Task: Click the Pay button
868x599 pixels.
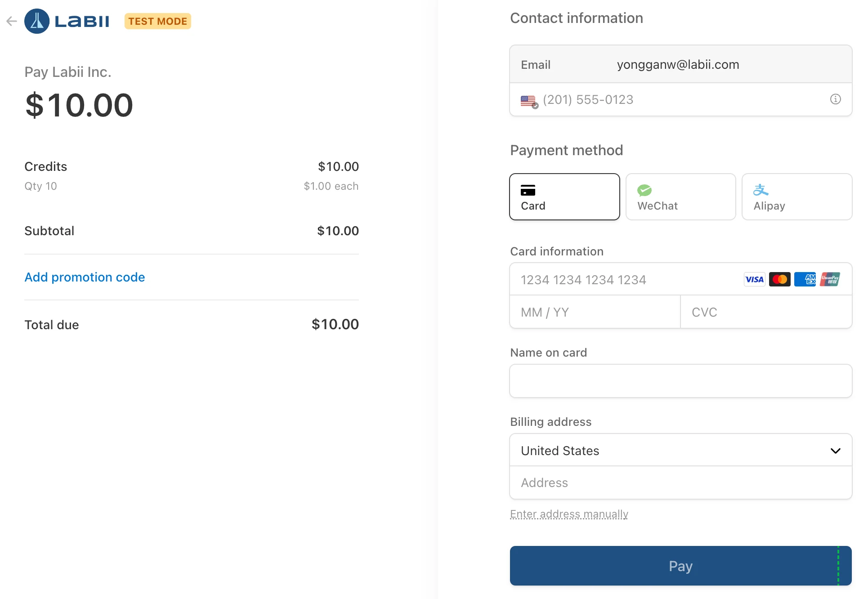Action: [680, 566]
